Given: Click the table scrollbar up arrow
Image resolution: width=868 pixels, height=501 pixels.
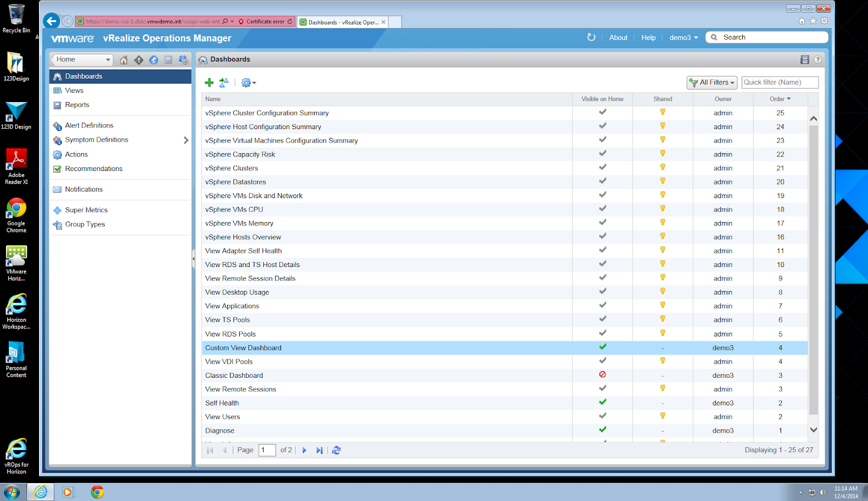Looking at the screenshot, I should [813, 118].
